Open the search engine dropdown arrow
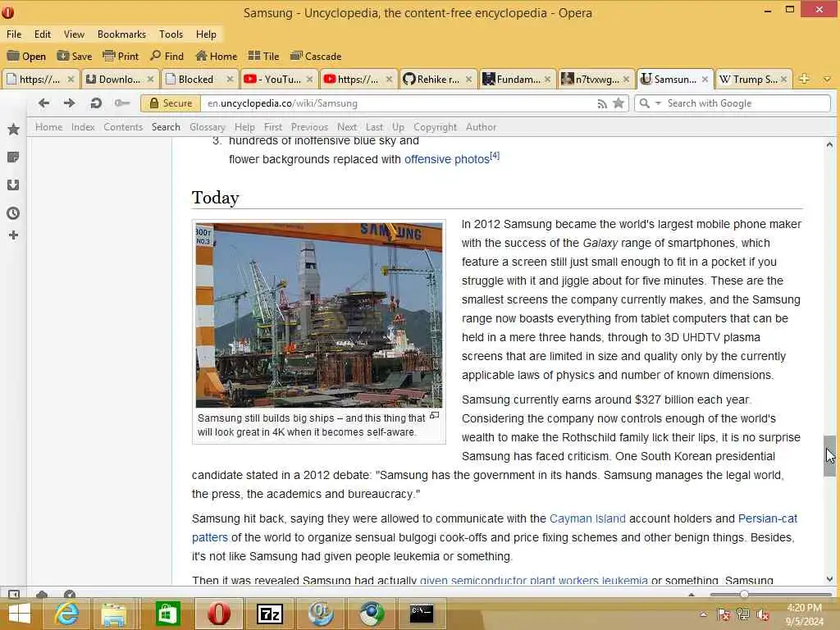The width and height of the screenshot is (840, 630). (659, 103)
